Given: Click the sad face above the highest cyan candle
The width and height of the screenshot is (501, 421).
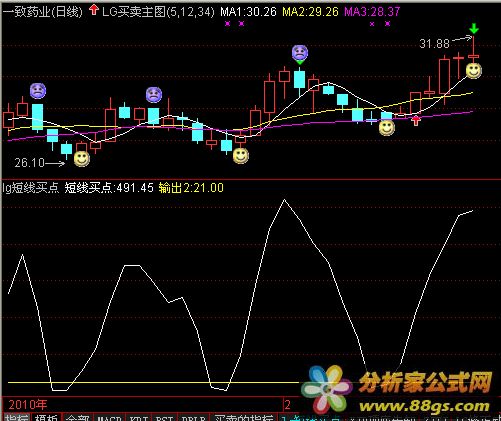Looking at the screenshot, I should (x=300, y=53).
